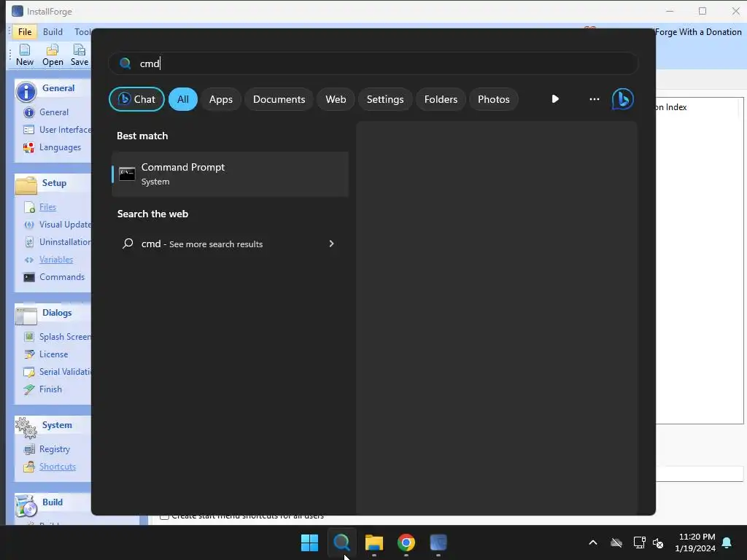Select the Documents filter tab

coord(279,99)
